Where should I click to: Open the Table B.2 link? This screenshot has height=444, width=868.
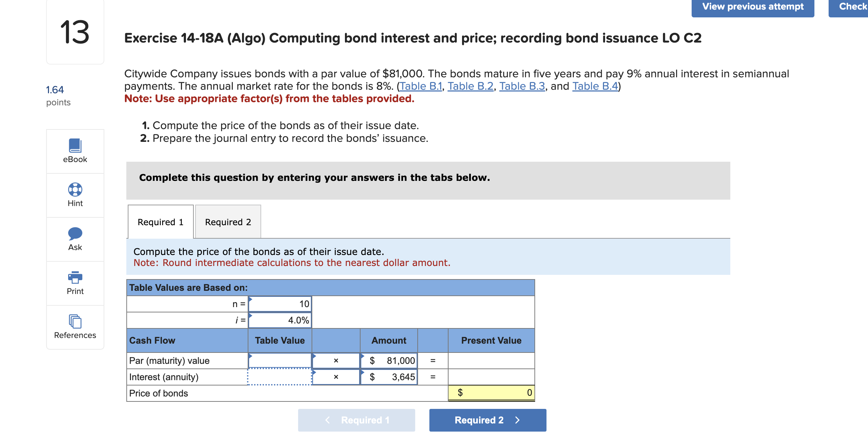point(470,86)
